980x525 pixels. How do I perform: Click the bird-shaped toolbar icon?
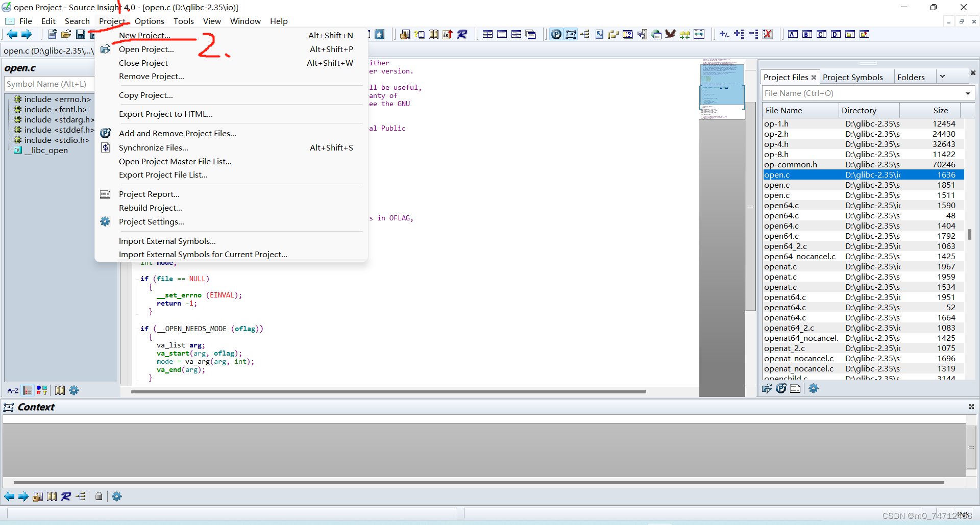tap(670, 34)
